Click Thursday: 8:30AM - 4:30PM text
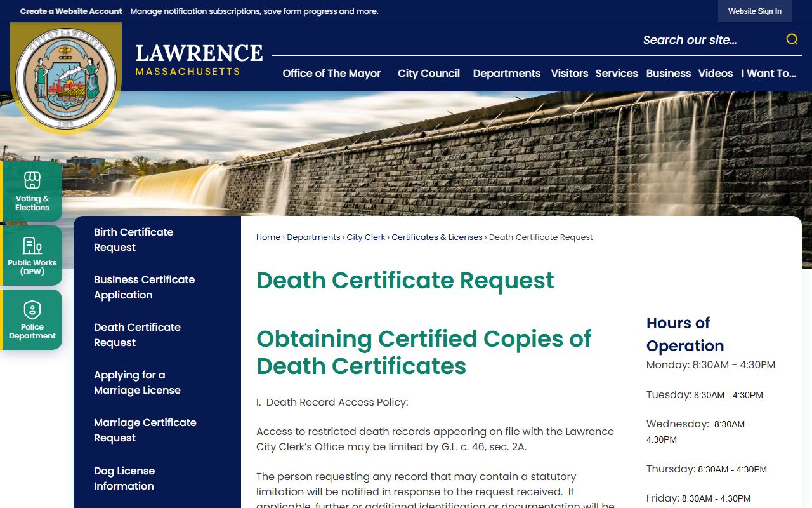812x508 pixels. click(x=707, y=469)
